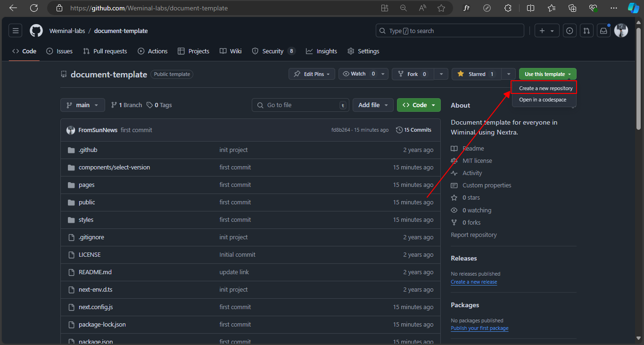
Task: View the 1 Branch link
Action: point(126,105)
